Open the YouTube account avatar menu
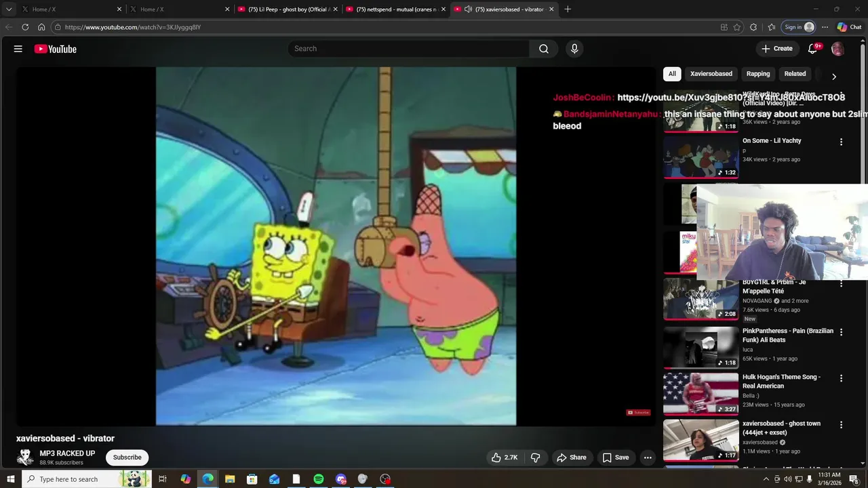 pos(837,49)
